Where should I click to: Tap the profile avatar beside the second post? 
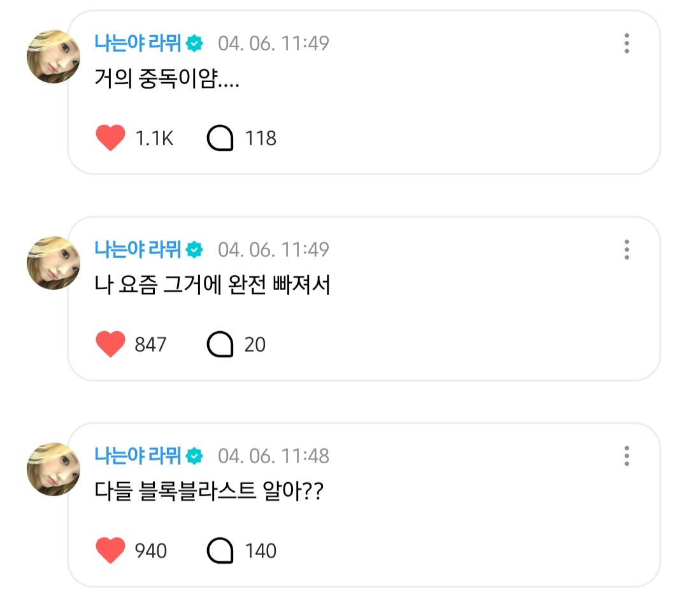pyautogui.click(x=53, y=262)
